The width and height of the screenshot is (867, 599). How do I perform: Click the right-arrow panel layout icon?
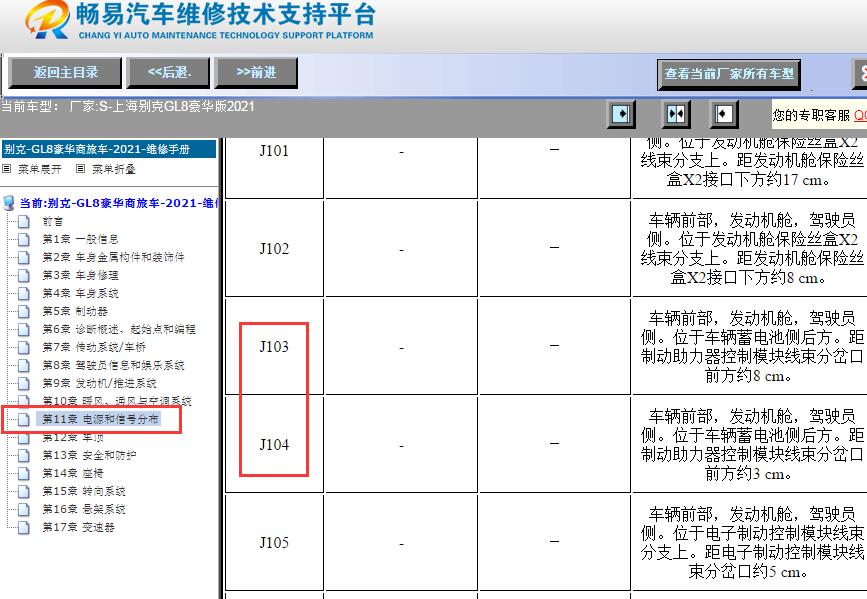coord(621,114)
